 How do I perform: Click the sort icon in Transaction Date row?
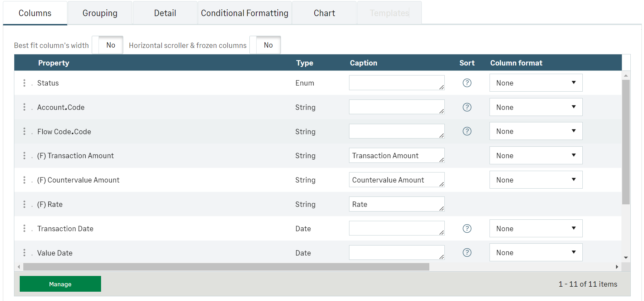click(467, 229)
